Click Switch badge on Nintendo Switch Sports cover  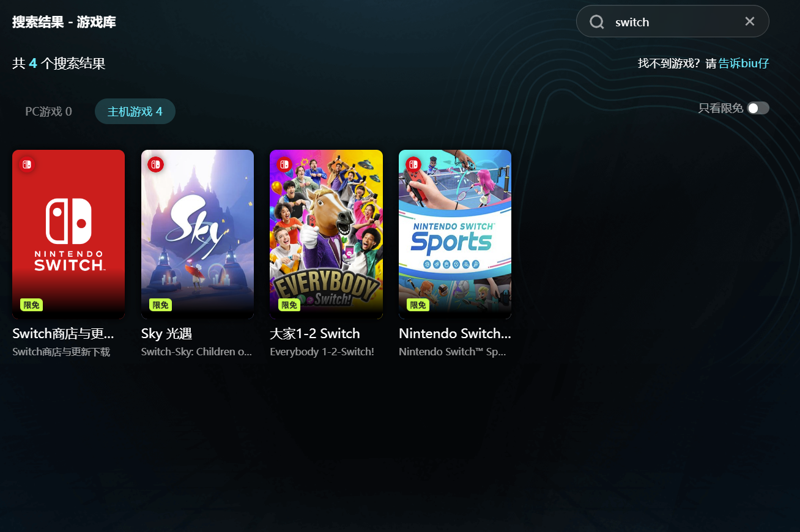(413, 164)
